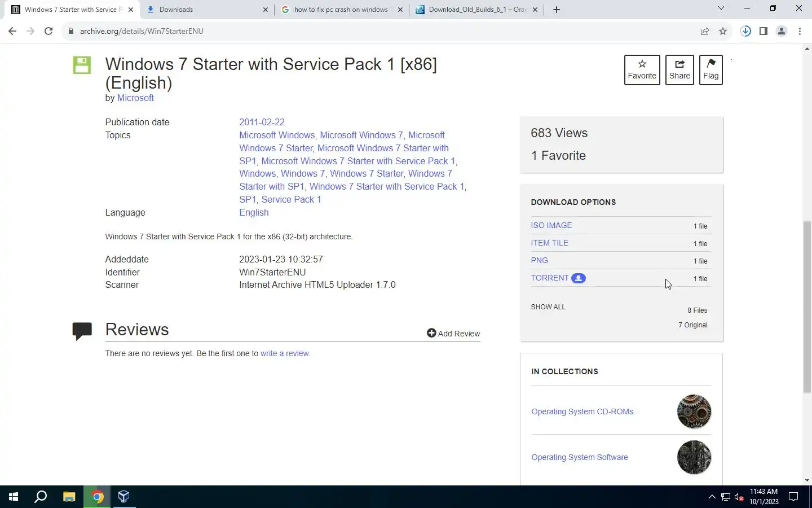Click the network icon in system tray
Screen dimensions: 812x508
pos(726,497)
